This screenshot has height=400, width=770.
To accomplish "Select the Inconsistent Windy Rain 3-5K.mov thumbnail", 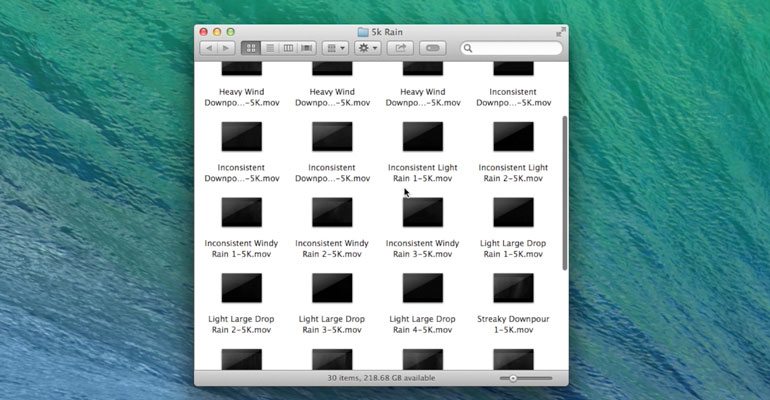I will [x=423, y=212].
